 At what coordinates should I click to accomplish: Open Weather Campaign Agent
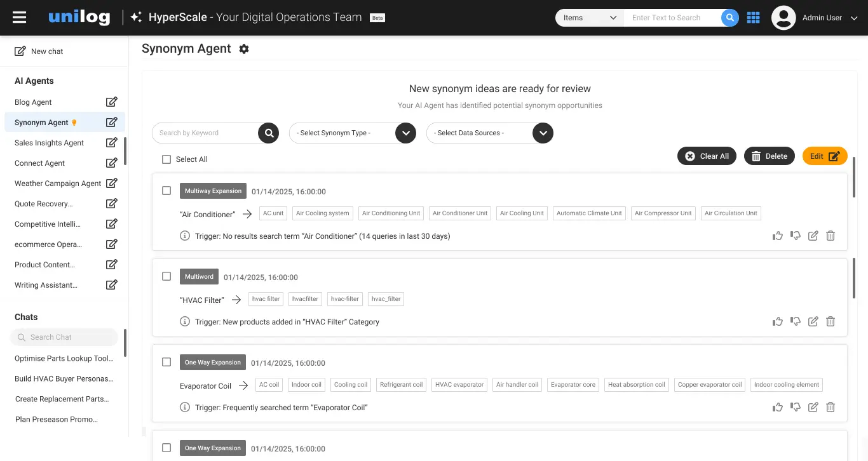[58, 184]
